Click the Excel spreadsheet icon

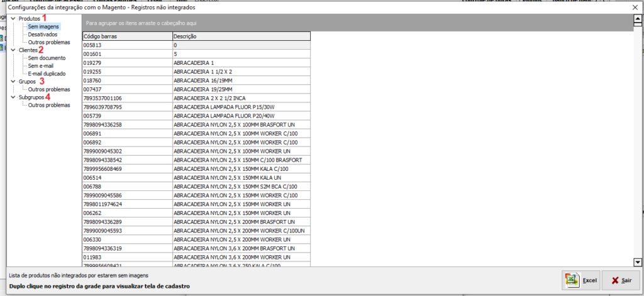click(x=572, y=280)
